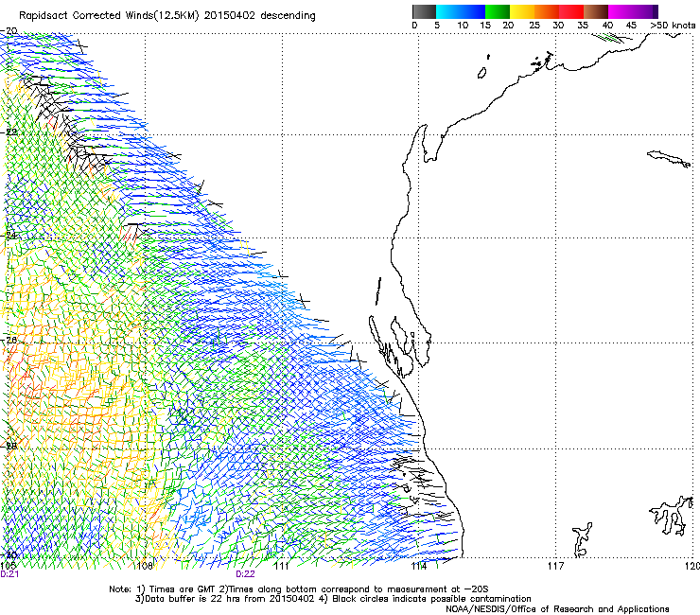Click the cyan-blue 5-15 knots legend band
This screenshot has width=700, height=615.
click(x=461, y=11)
